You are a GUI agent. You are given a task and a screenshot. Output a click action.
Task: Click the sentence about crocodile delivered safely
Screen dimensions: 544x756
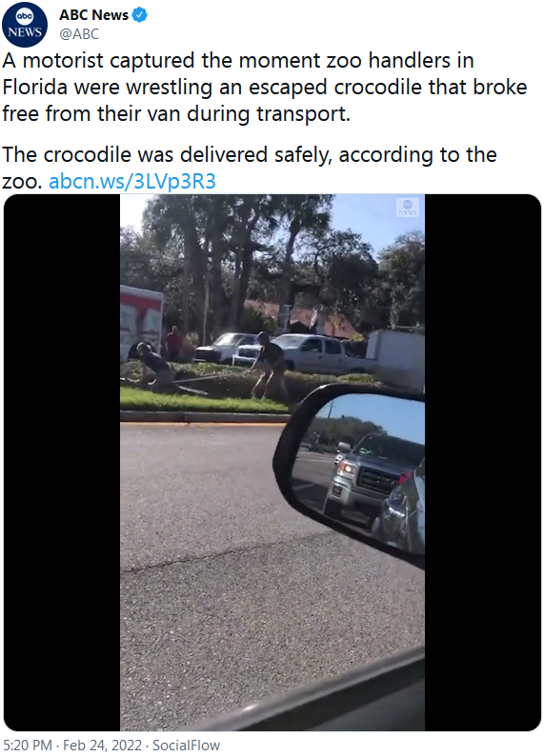[250, 168]
